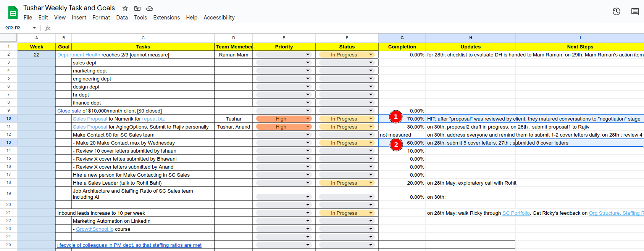Open the Google Sheets home logo

[x=13, y=13]
